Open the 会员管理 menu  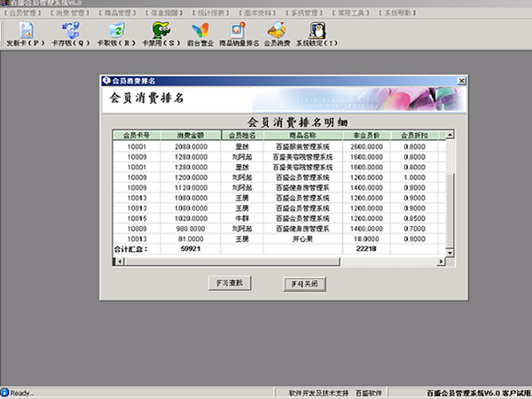pyautogui.click(x=23, y=13)
